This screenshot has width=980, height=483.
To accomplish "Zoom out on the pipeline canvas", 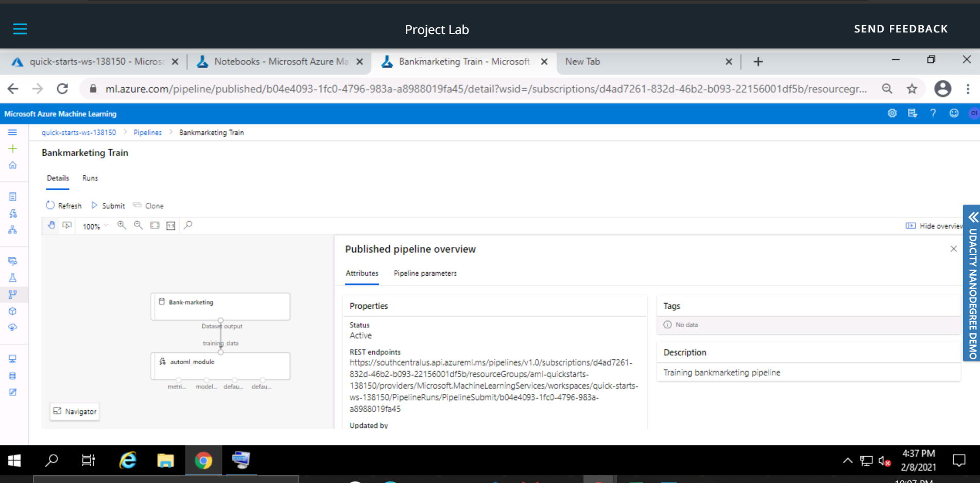I will [x=138, y=225].
